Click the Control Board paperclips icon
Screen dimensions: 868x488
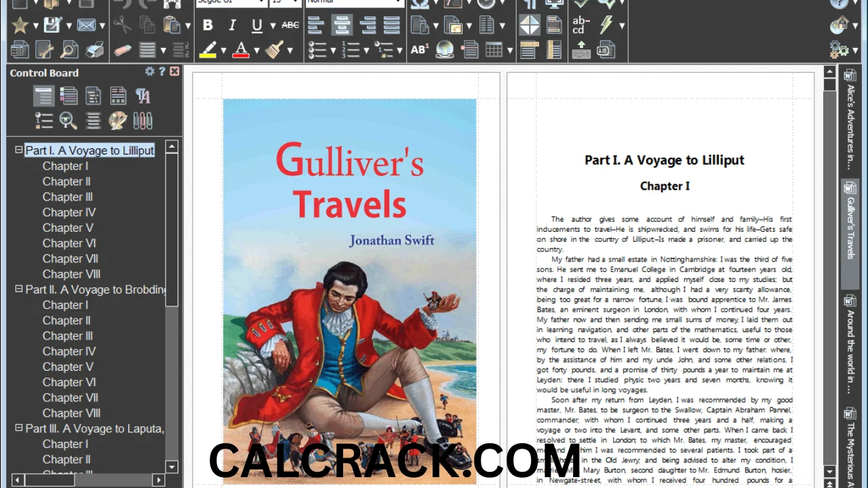click(142, 121)
